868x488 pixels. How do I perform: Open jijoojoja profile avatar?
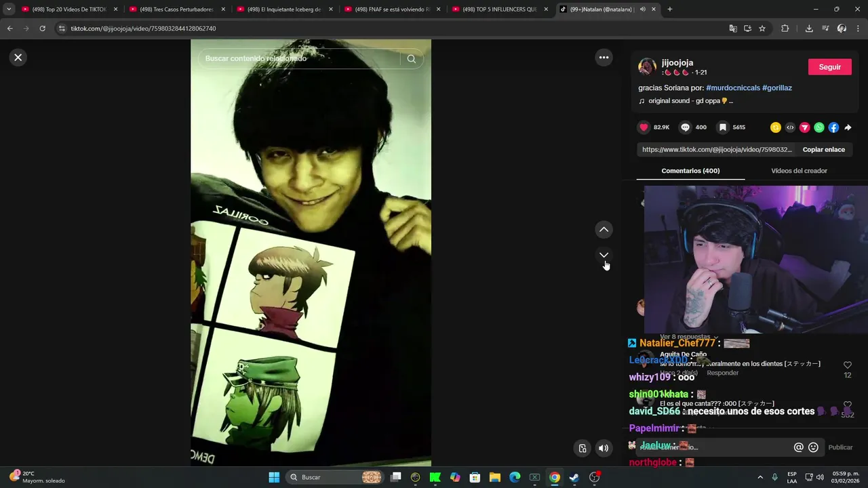(x=647, y=67)
